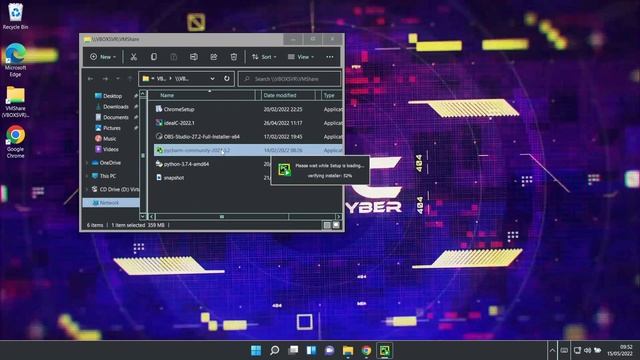Viewport: 640px width, 360px height.
Task: Go back using the Back arrow
Action: coord(91,78)
